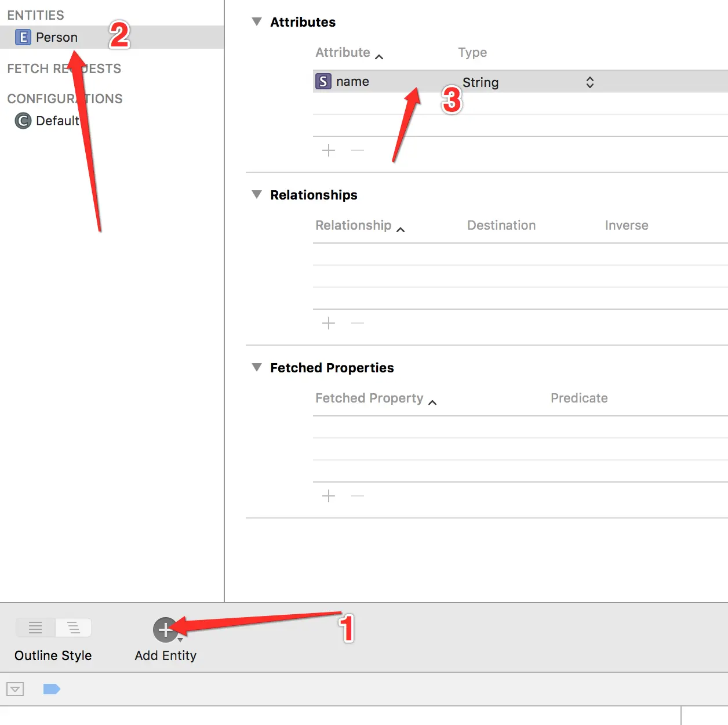Collapse the Relationships section
728x725 pixels.
tap(257, 194)
